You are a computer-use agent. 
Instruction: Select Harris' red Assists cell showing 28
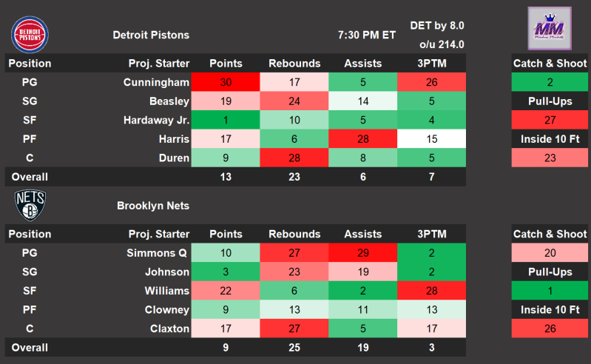(x=362, y=139)
